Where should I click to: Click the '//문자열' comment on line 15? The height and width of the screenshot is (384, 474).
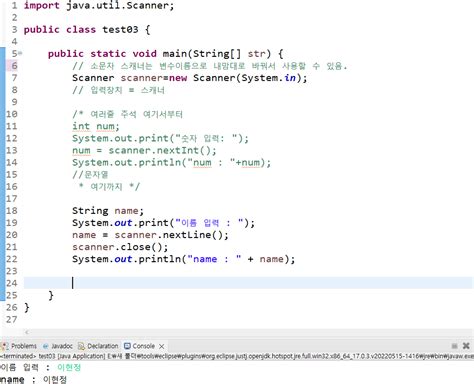[90, 174]
